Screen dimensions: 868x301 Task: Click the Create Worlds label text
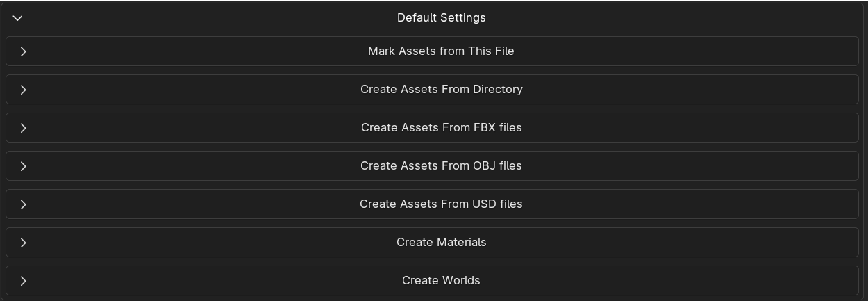pyautogui.click(x=441, y=281)
